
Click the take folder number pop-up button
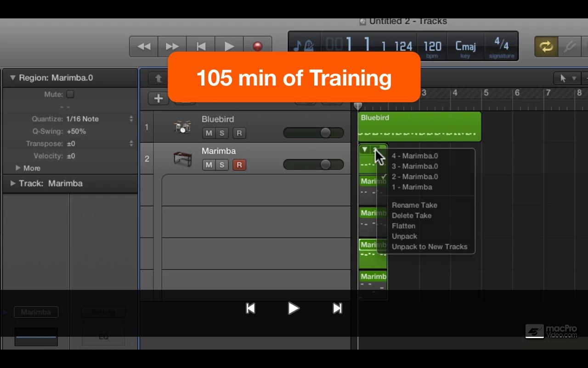tap(376, 149)
